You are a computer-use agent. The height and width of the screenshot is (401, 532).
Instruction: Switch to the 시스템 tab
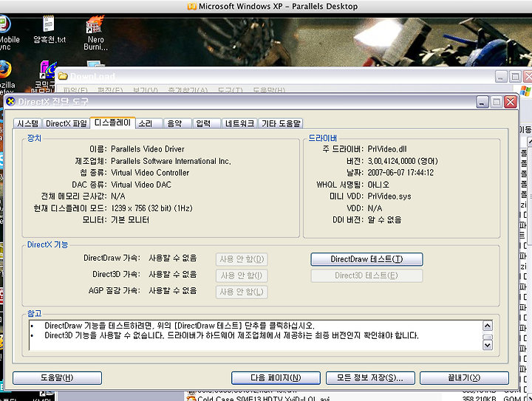pos(28,123)
